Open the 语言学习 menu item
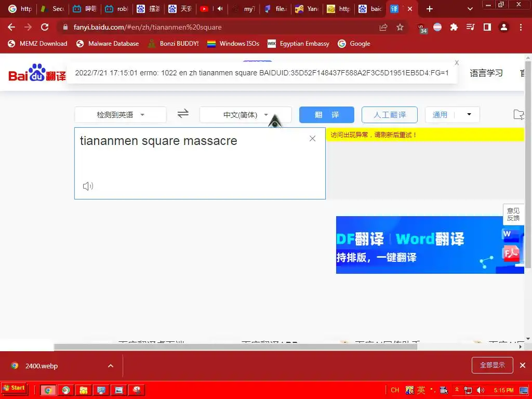This screenshot has height=399, width=532. pos(486,73)
